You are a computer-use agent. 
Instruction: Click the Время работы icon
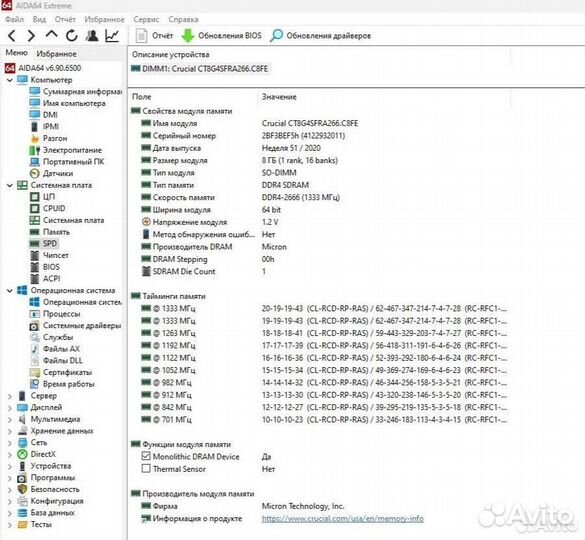point(35,384)
